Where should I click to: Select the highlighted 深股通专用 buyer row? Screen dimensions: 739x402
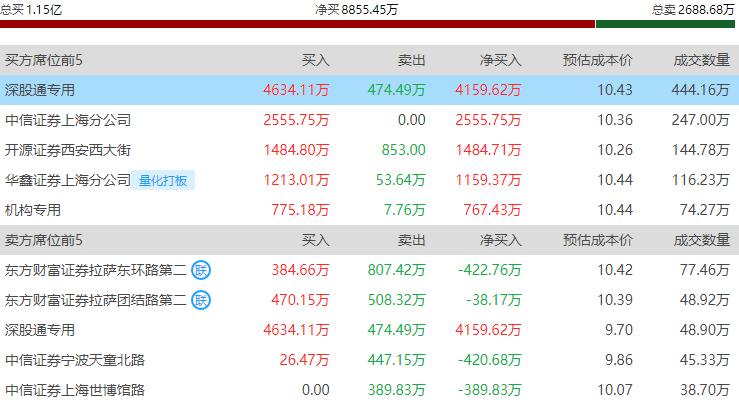tap(370, 90)
